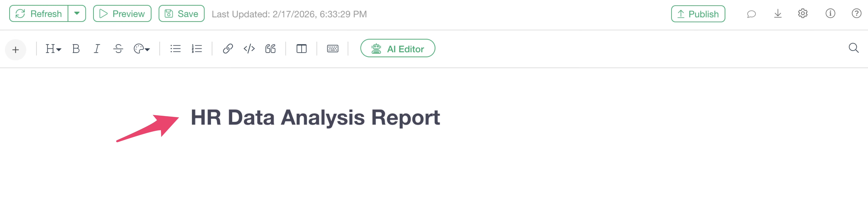868x214 pixels.
Task: Insert a code block
Action: (249, 49)
